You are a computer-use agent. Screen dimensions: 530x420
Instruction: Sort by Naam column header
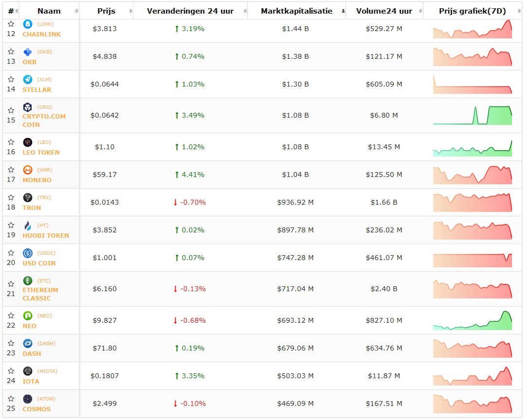49,11
